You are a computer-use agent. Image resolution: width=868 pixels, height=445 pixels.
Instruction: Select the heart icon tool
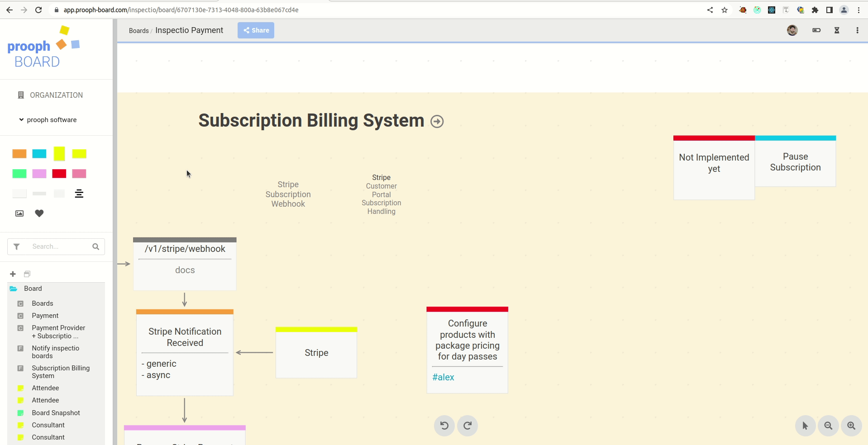(39, 213)
